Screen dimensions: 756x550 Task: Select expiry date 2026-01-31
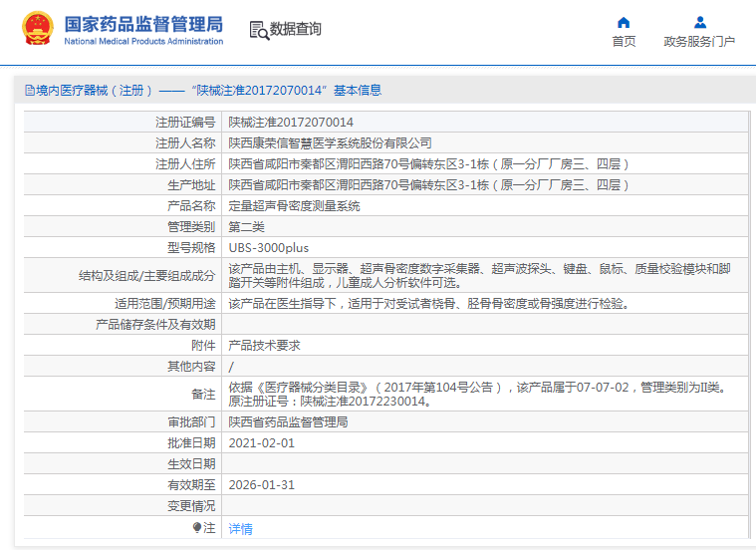261,485
